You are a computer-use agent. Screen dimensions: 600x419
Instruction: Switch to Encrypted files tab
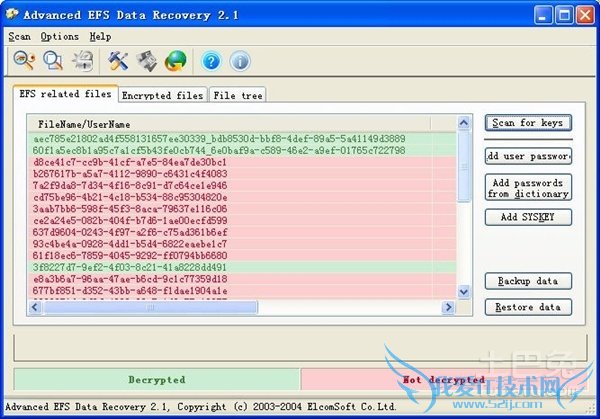coord(163,95)
